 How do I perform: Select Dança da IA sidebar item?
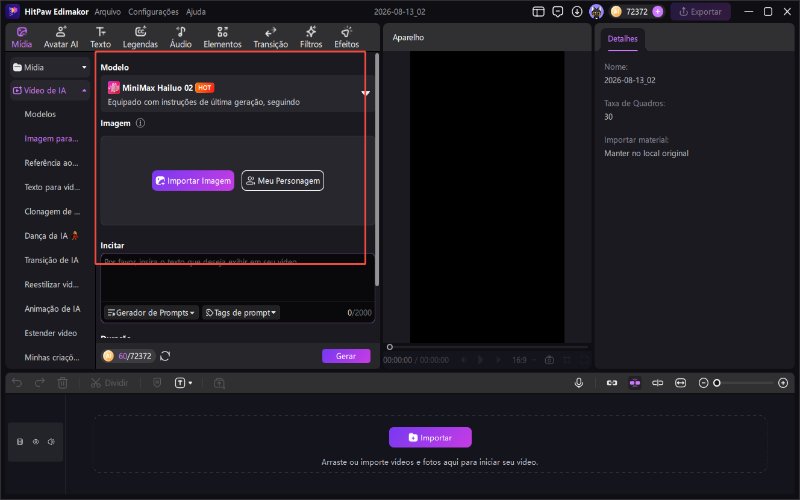point(51,236)
